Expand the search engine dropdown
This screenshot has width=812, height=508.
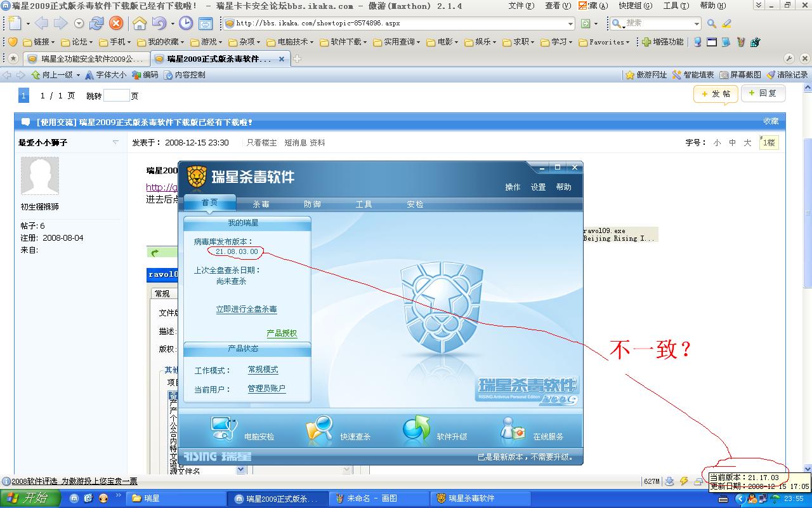click(x=697, y=23)
